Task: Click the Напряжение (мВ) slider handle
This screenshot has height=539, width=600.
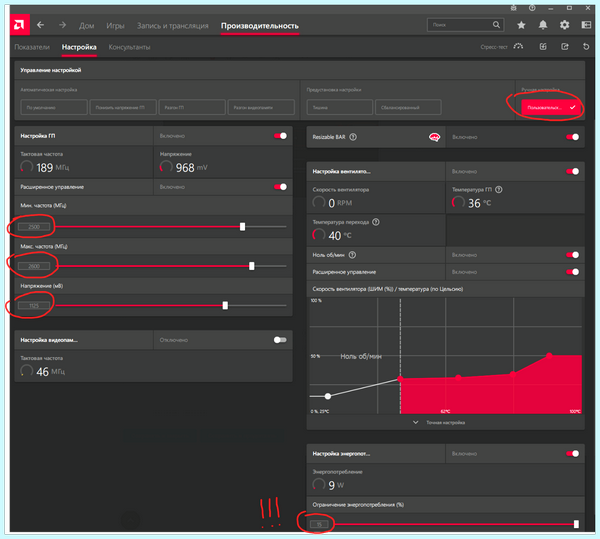Action: tap(225, 305)
